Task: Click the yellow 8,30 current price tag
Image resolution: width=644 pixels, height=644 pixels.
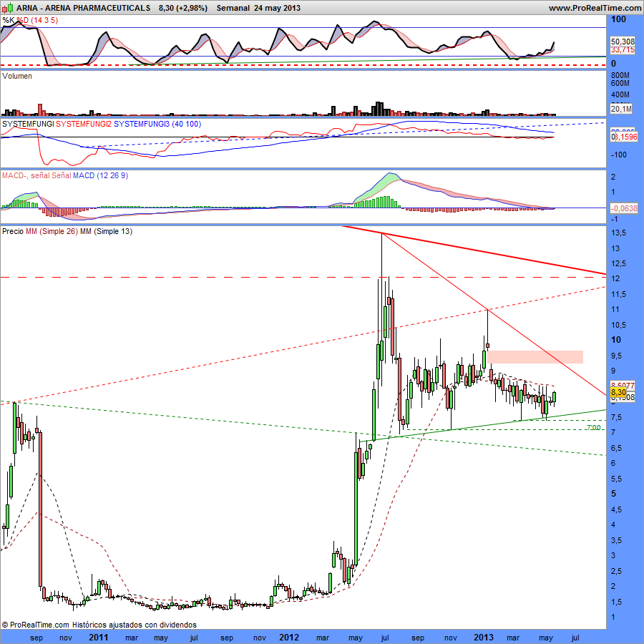Action: (618, 393)
